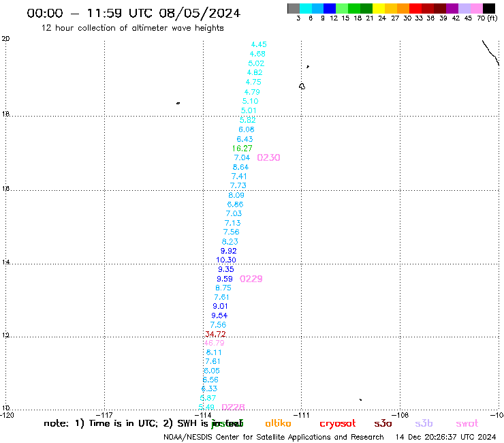The height and width of the screenshot is (443, 504).
Task: Click the latitude label 12 on left axis
Action: coord(5,335)
